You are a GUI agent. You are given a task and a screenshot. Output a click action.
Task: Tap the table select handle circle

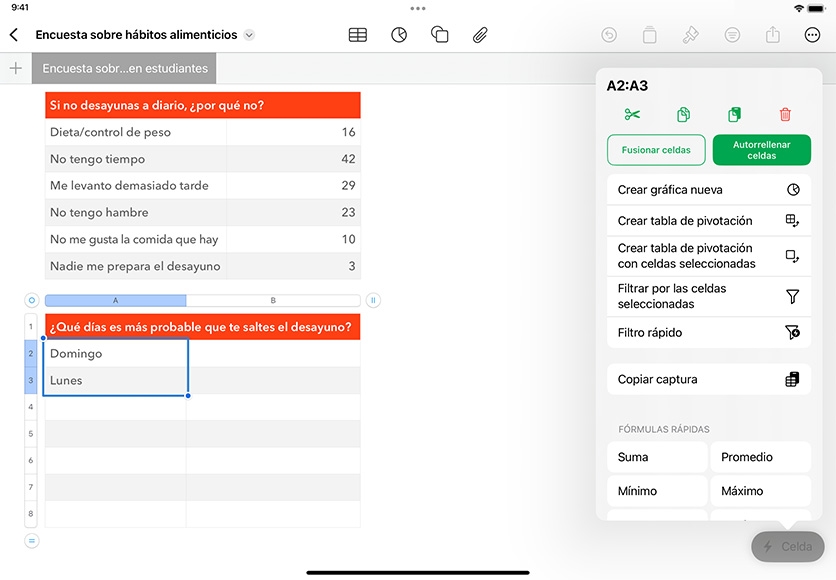pos(32,301)
